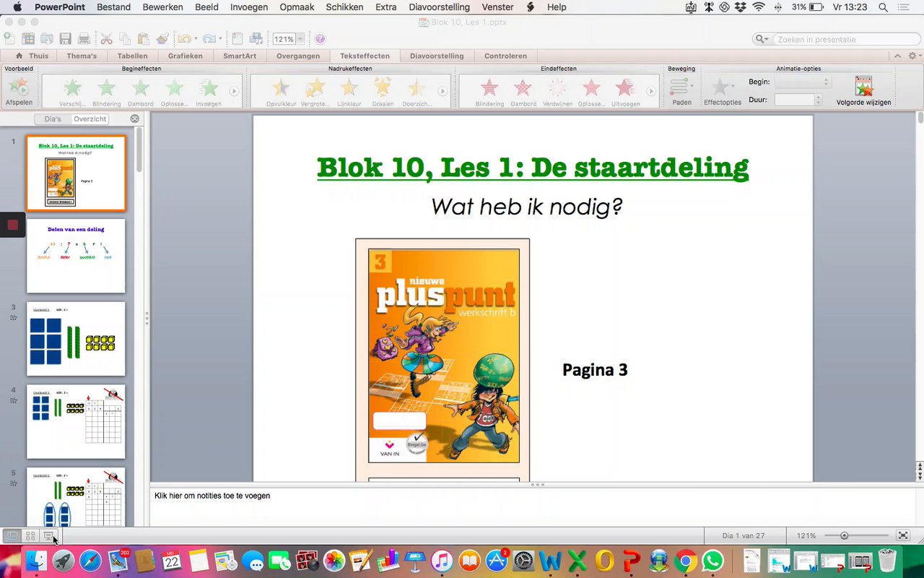Select slide 3 thumbnail in the pane
Viewport: 924px width, 578px height.
76,339
